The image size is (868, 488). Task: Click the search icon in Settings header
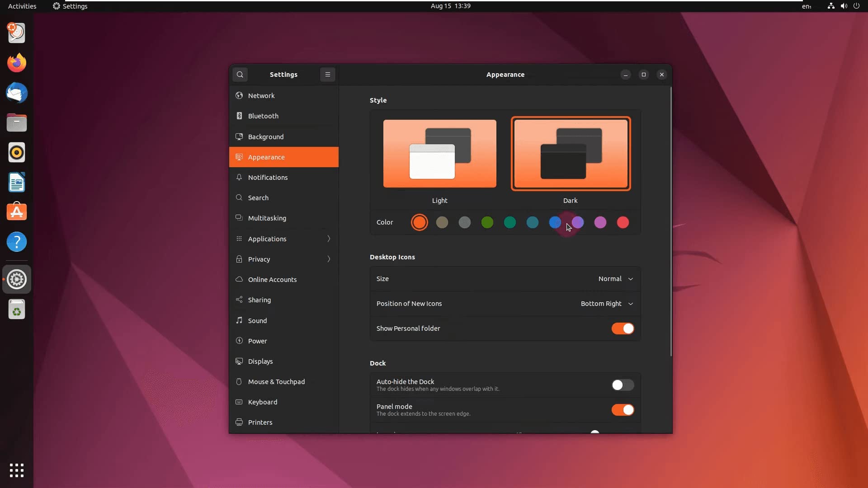pyautogui.click(x=240, y=75)
